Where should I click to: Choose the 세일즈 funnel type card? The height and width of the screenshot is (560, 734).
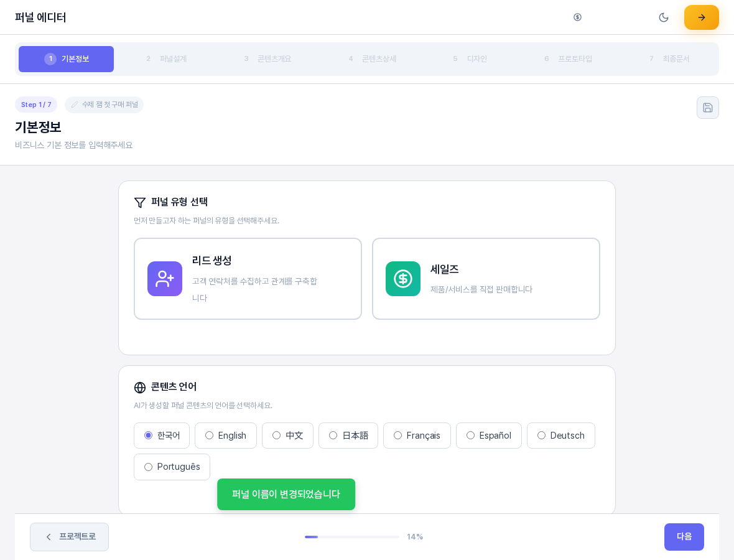(486, 279)
